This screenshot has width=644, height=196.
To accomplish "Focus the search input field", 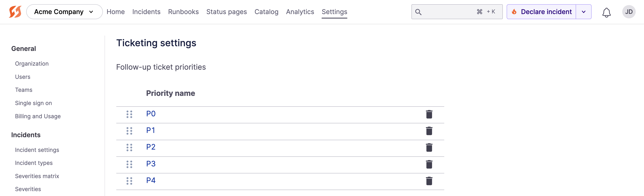I will [449, 12].
